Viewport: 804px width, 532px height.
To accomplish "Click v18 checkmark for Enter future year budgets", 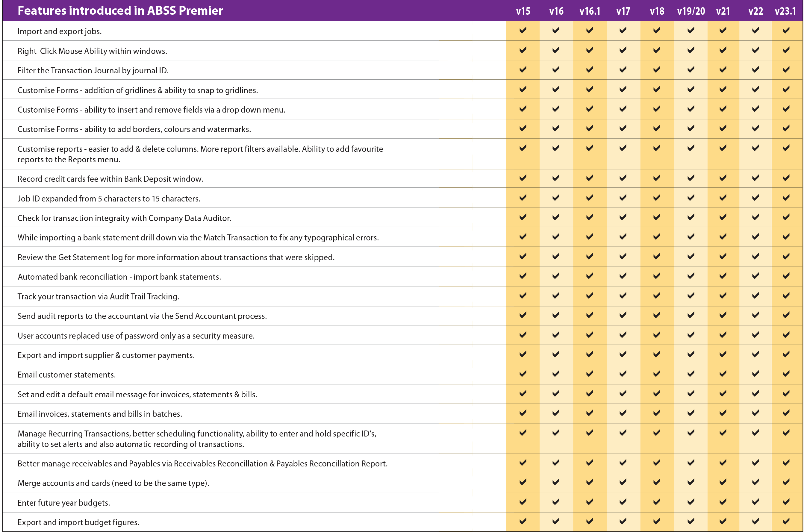I will pyautogui.click(x=656, y=502).
